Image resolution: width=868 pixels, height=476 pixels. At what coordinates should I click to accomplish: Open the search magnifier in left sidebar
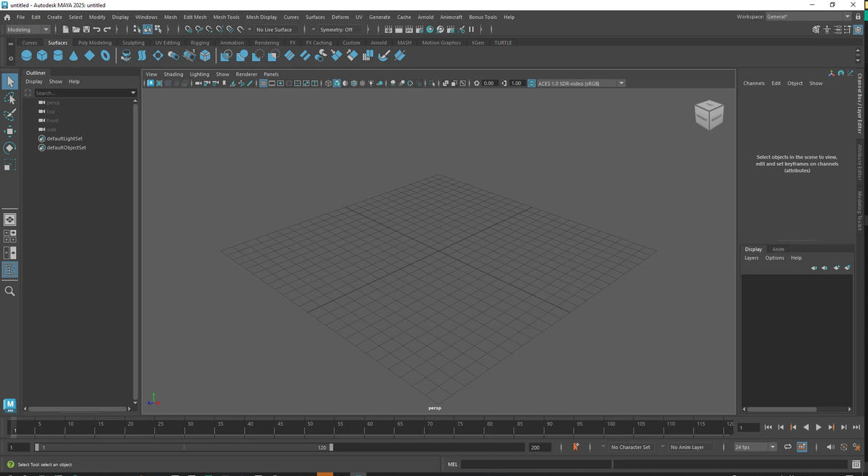point(9,291)
